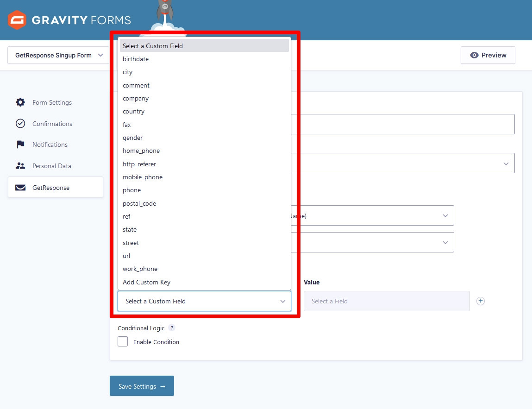Pick country from the dropdown list

pos(204,111)
